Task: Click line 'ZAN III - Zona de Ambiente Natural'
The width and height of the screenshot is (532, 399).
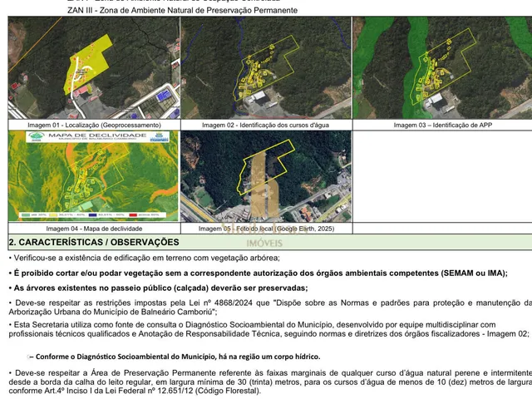Action: point(183,10)
